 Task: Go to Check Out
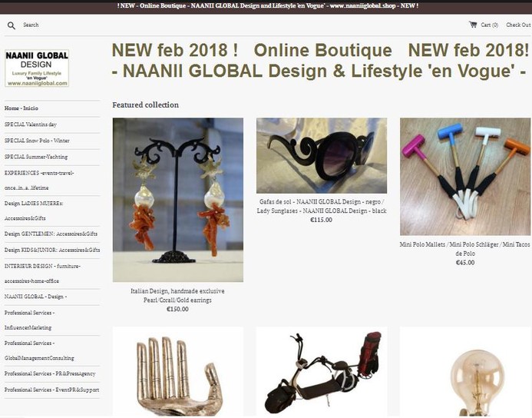pyautogui.click(x=518, y=25)
